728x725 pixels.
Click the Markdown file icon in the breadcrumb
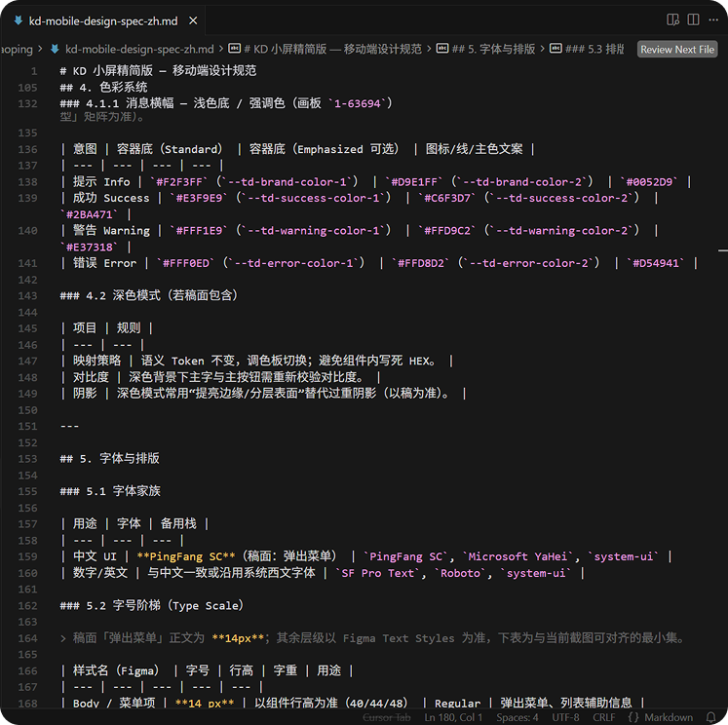55,49
